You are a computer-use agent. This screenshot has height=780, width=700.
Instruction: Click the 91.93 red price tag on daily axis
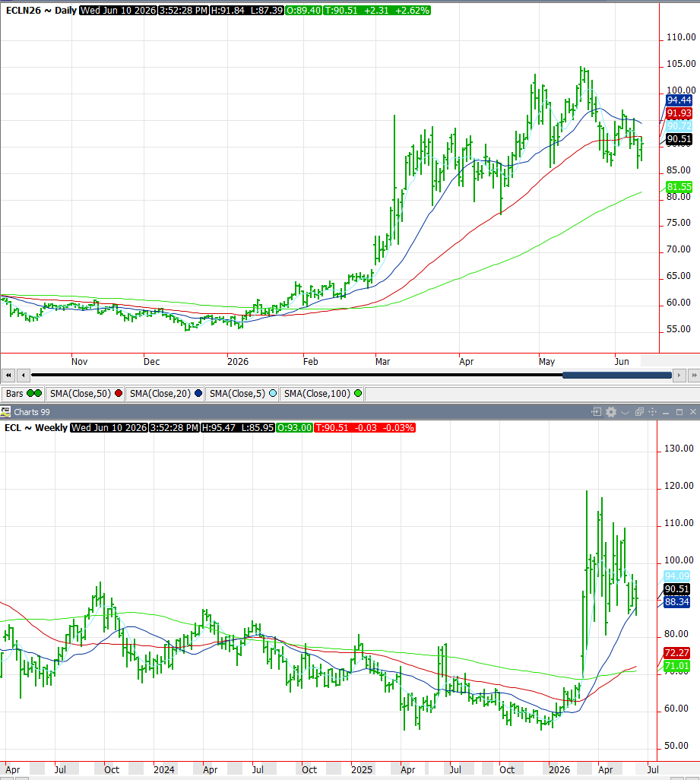coord(679,113)
